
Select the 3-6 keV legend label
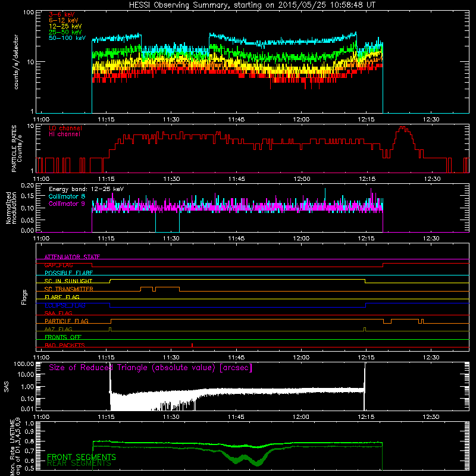62,14
